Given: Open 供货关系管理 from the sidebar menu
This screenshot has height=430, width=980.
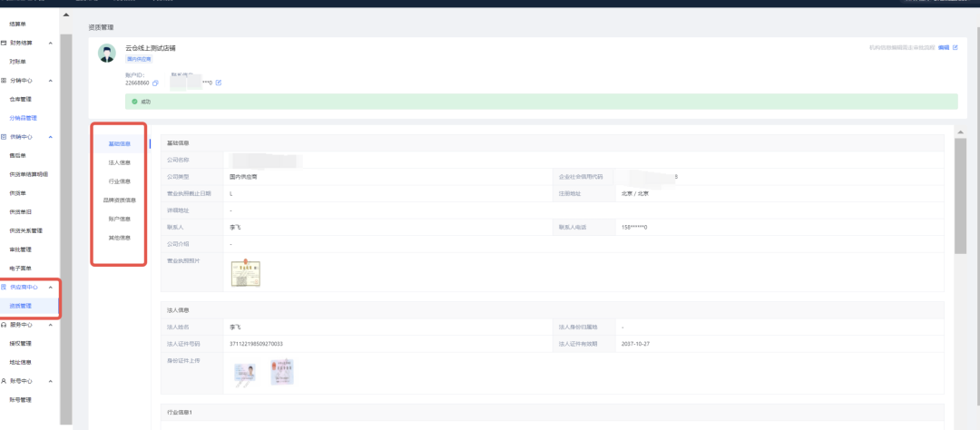Looking at the screenshot, I should click(x=25, y=230).
